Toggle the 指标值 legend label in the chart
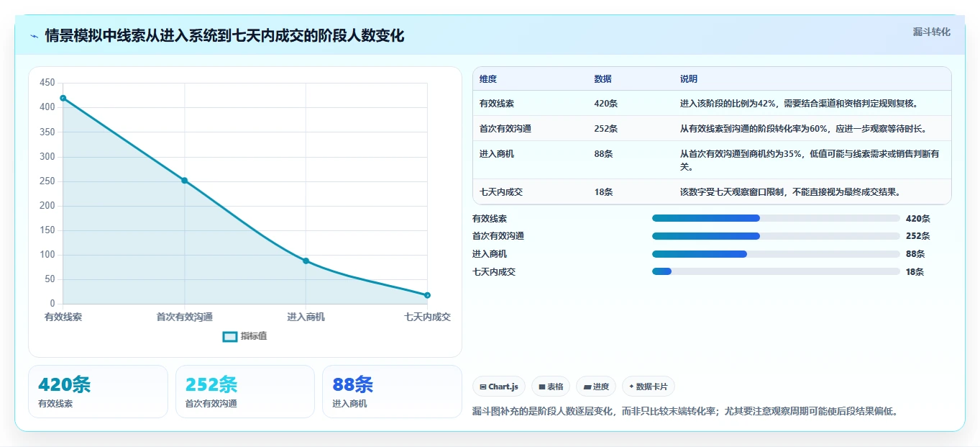980x447 pixels. (x=254, y=336)
